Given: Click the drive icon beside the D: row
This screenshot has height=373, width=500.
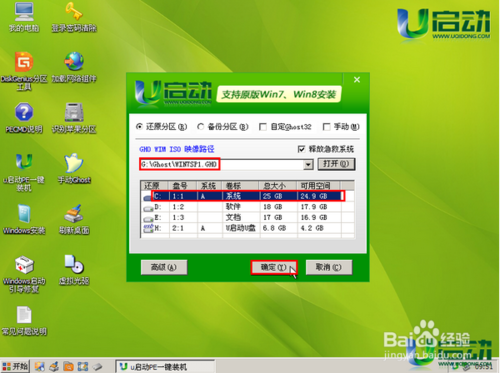Looking at the screenshot, I should pyautogui.click(x=148, y=208).
